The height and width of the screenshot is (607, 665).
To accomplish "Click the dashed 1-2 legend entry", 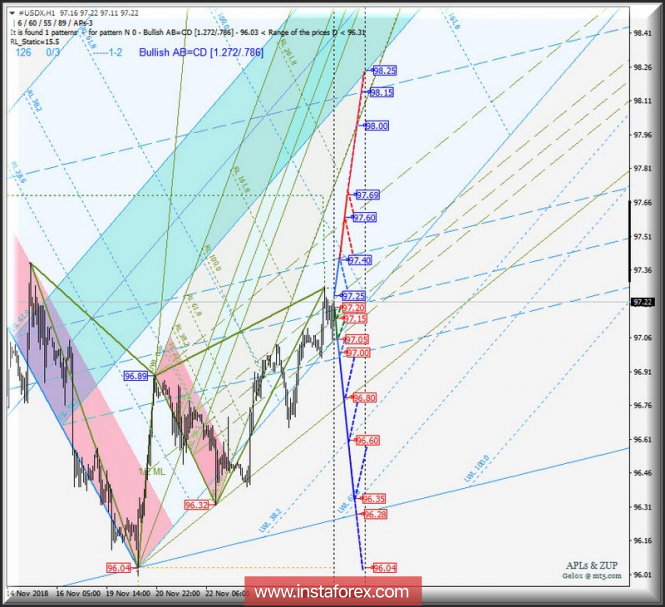I will (108, 52).
